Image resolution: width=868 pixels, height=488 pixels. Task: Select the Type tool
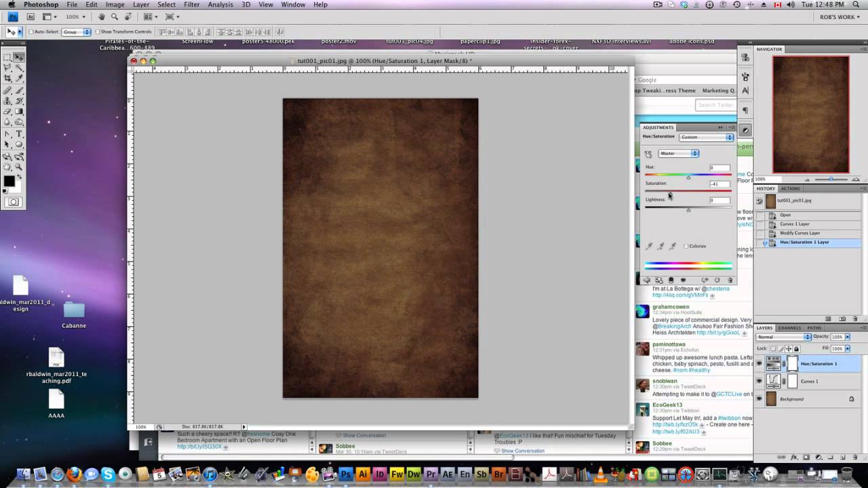coord(19,134)
